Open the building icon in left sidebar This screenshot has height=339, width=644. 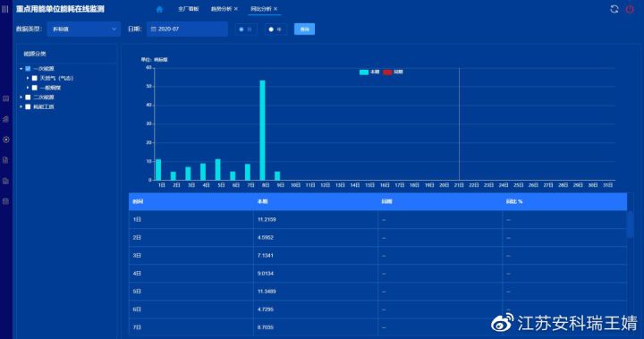point(5,119)
